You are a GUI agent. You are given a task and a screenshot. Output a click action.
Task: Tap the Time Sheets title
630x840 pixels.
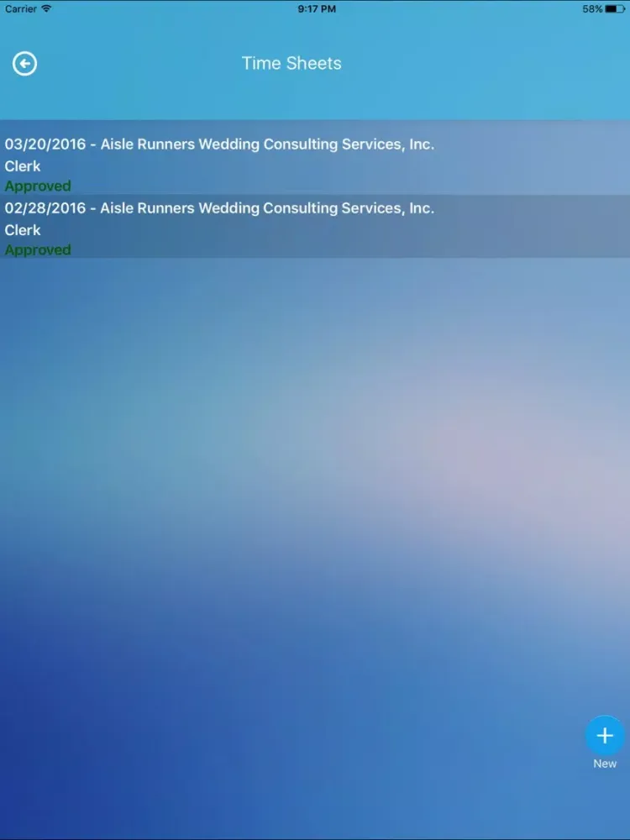pyautogui.click(x=291, y=63)
